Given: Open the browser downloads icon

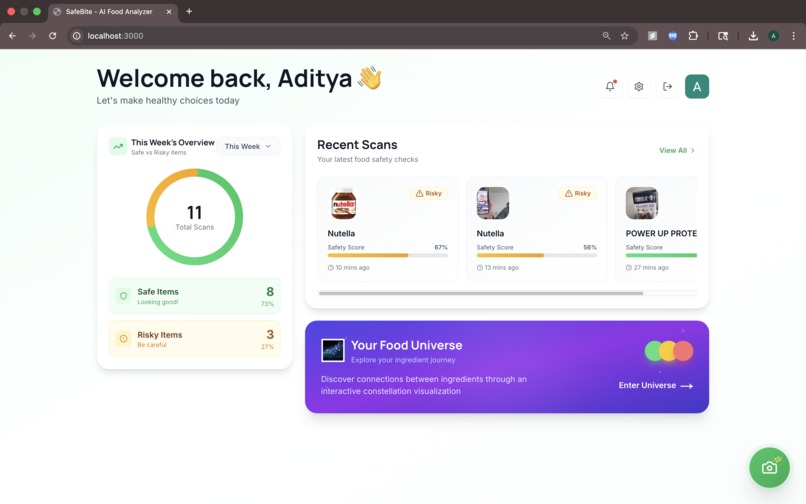Looking at the screenshot, I should pyautogui.click(x=753, y=36).
